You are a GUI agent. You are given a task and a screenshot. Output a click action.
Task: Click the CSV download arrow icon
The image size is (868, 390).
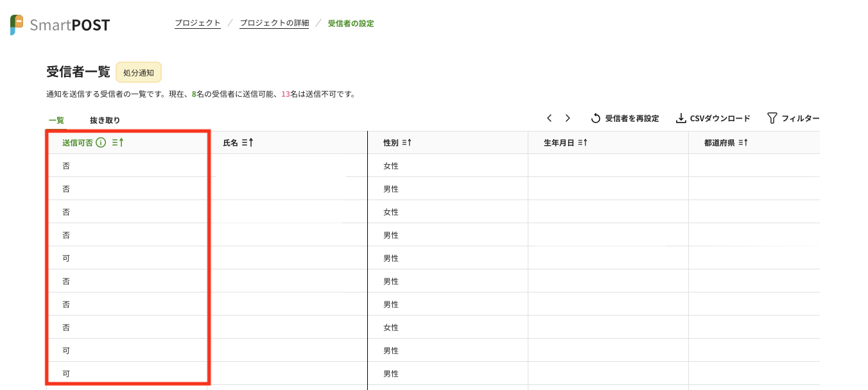[681, 119]
